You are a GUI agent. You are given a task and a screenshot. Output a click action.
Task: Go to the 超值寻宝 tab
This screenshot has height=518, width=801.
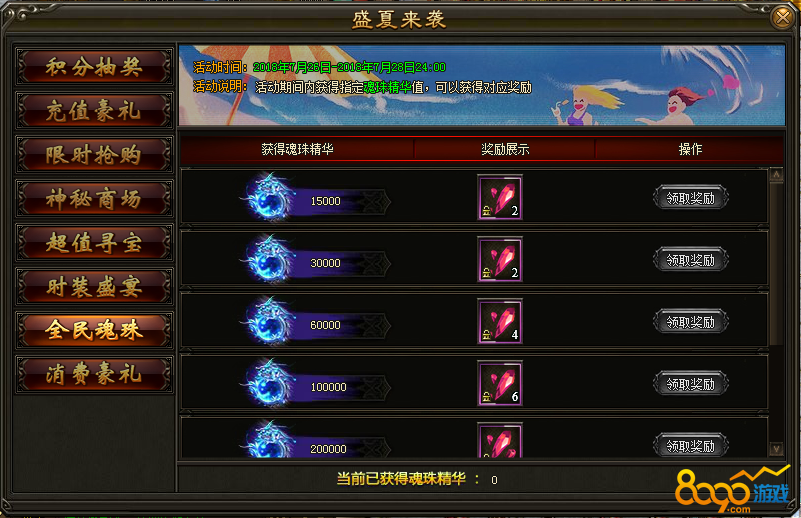(x=95, y=242)
